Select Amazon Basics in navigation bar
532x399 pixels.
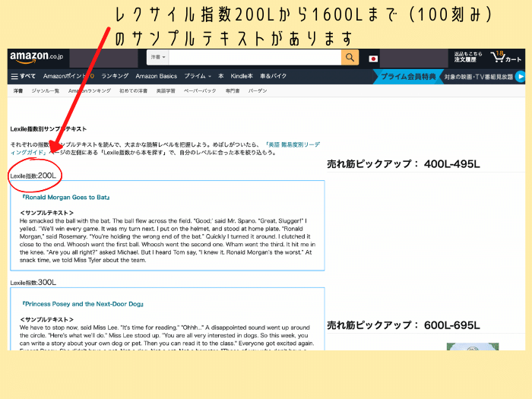pyautogui.click(x=156, y=77)
